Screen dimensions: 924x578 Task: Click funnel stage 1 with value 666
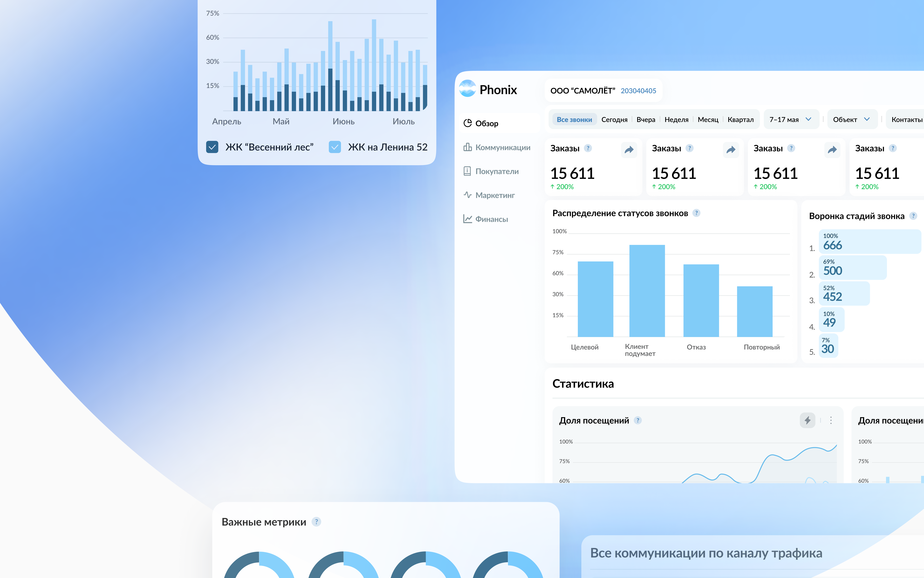click(870, 242)
